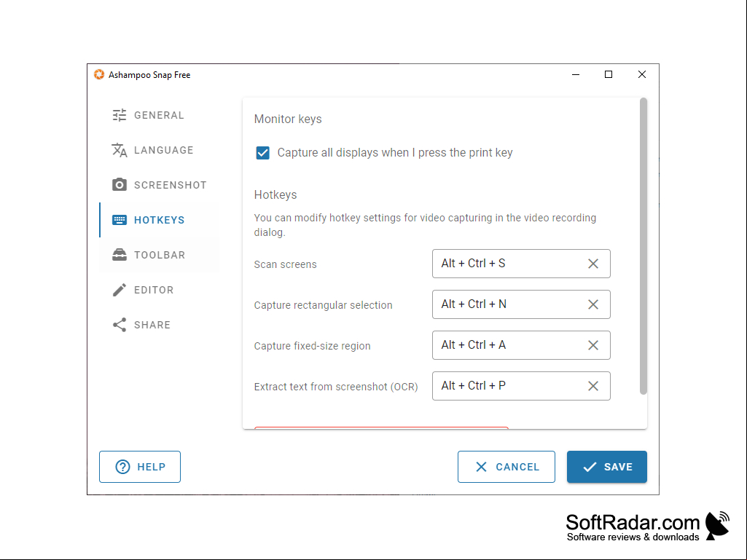Screen dimensions: 747x560
Task: Click the Language translate icon
Action: (x=119, y=150)
